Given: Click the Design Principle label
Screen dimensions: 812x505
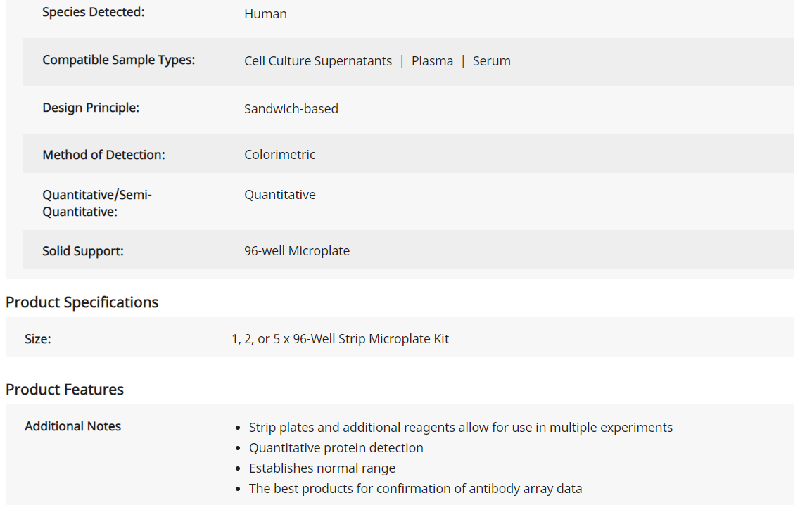Looking at the screenshot, I should [x=91, y=108].
